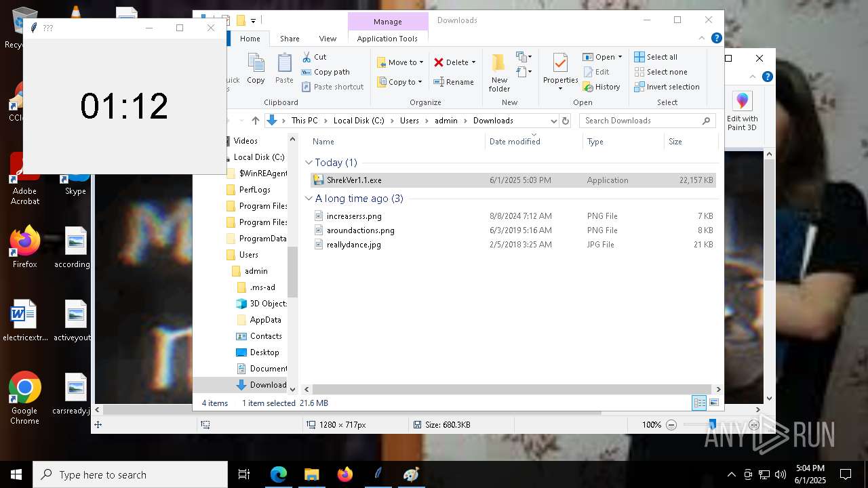
Task: Switch to the View ribbon tab
Action: 328,39
